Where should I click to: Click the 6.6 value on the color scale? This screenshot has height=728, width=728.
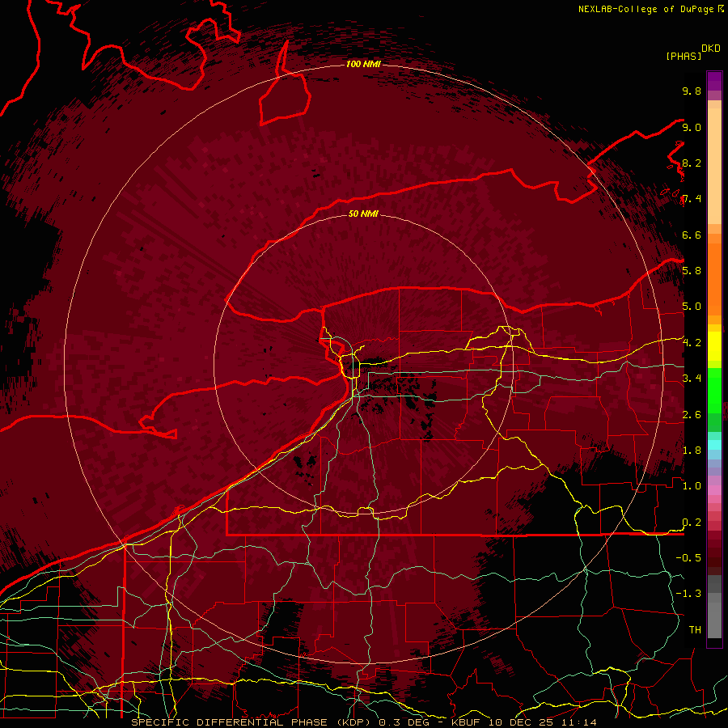point(692,235)
